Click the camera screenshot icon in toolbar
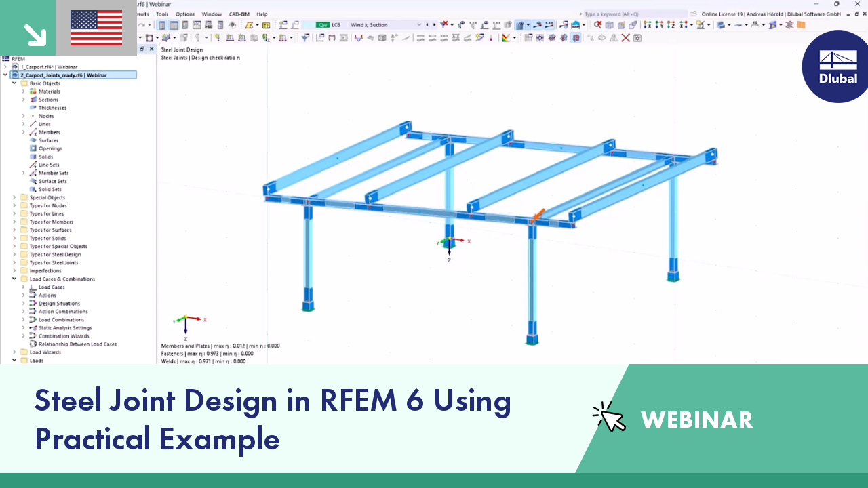The width and height of the screenshot is (868, 488). click(x=637, y=37)
